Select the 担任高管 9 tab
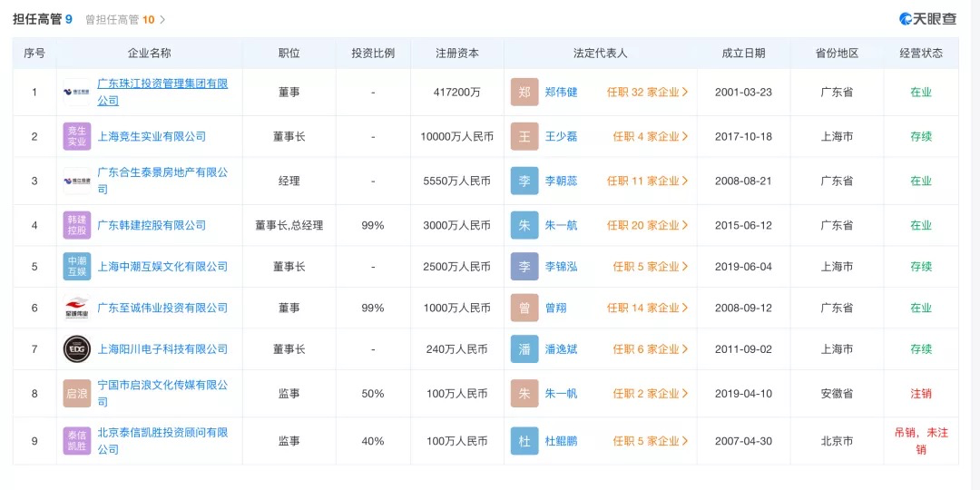Viewport: 980px width, 490px height. coord(43,19)
